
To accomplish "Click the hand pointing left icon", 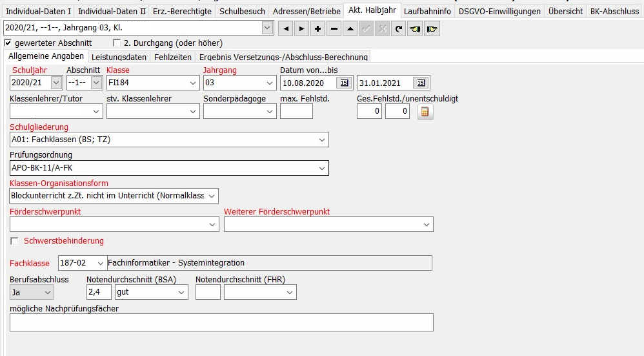I will 415,29.
